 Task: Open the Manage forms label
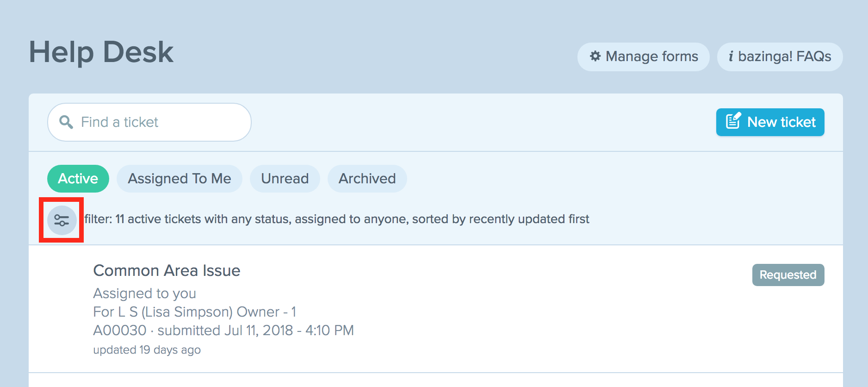point(652,56)
